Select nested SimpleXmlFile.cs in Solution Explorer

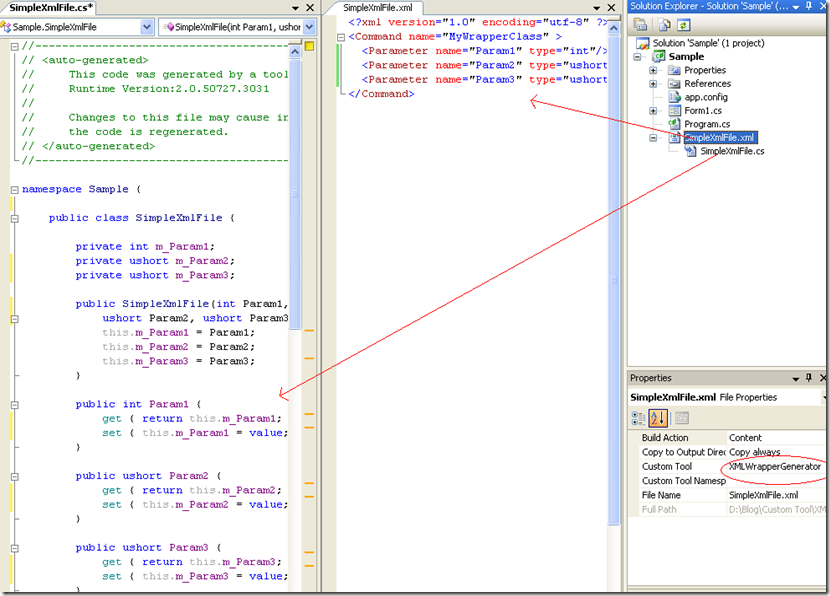point(732,151)
